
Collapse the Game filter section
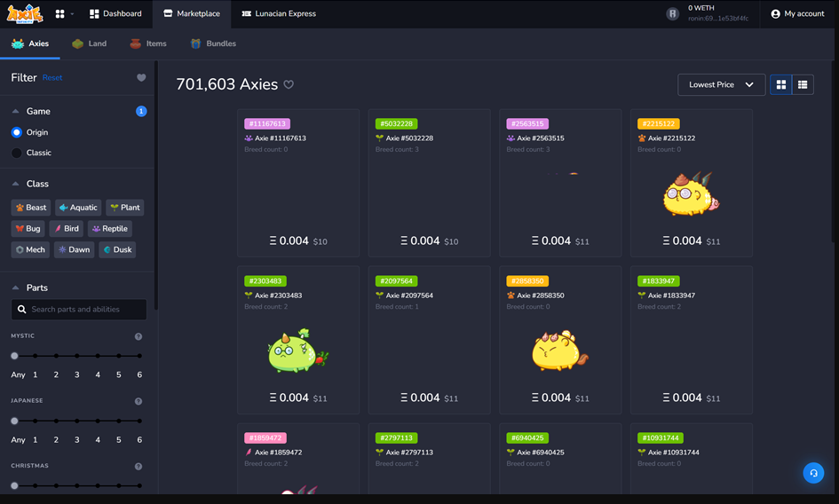15,111
